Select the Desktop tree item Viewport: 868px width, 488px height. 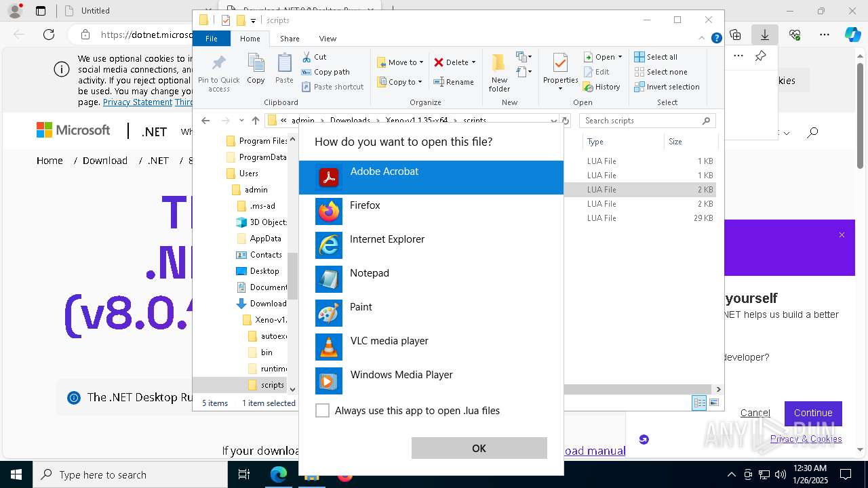pos(258,271)
